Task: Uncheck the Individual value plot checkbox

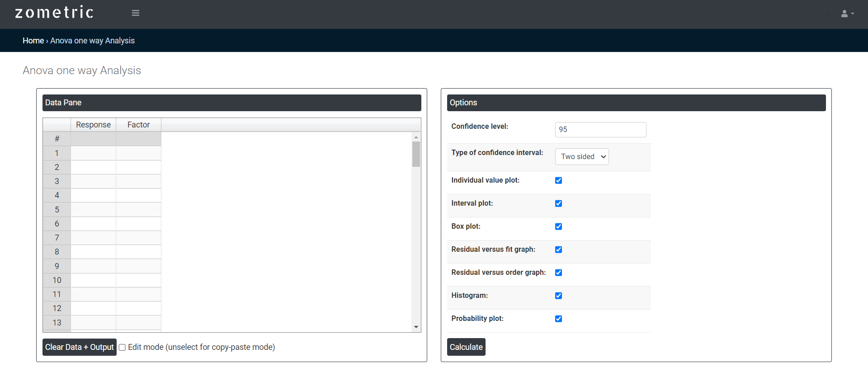Action: (x=558, y=180)
